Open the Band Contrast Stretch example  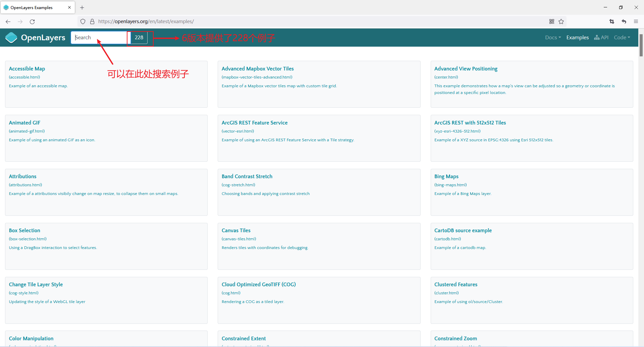point(247,177)
